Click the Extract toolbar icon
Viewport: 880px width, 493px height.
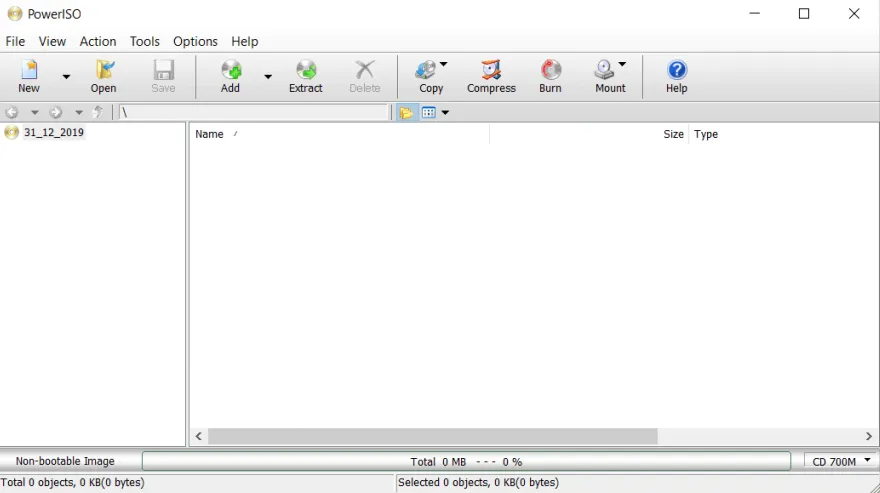click(306, 70)
